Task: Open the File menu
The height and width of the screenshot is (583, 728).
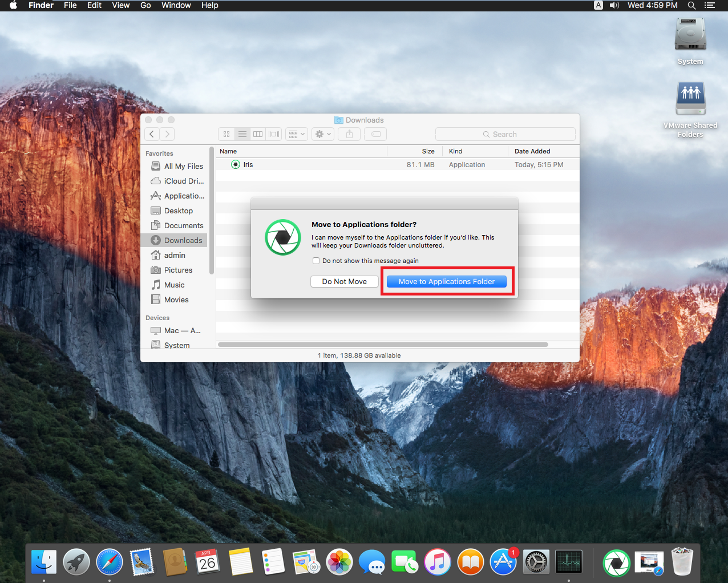Action: pos(70,5)
